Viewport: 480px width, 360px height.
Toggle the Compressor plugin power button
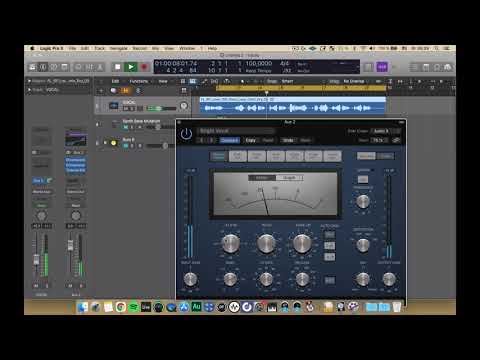coord(186,134)
